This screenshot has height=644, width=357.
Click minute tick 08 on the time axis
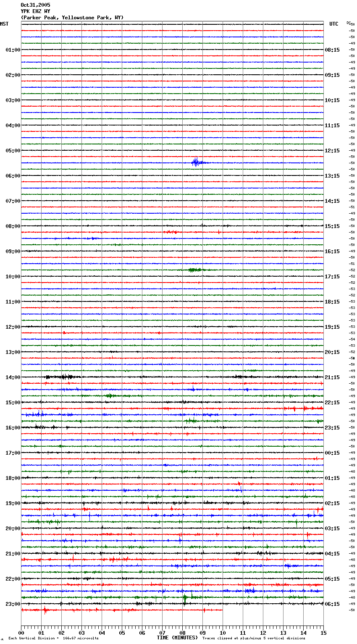(182, 633)
